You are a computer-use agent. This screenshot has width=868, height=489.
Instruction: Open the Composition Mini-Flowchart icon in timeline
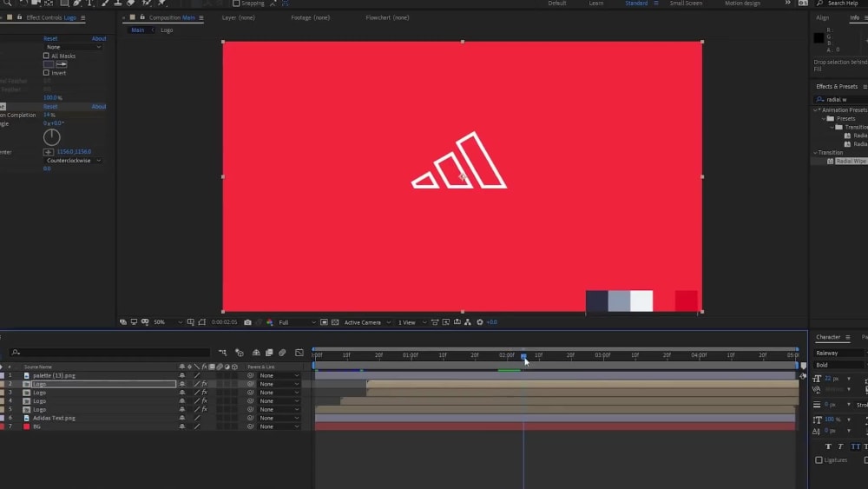(x=222, y=353)
